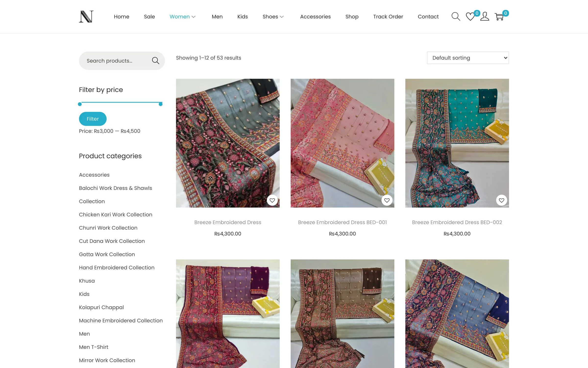The height and width of the screenshot is (368, 588).
Task: Open the Contact menu item
Action: (x=428, y=16)
